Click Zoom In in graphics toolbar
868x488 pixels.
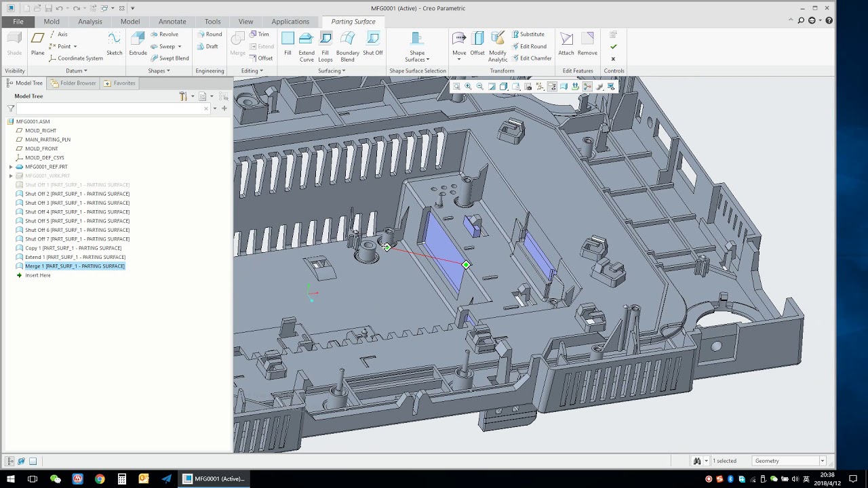click(x=468, y=87)
